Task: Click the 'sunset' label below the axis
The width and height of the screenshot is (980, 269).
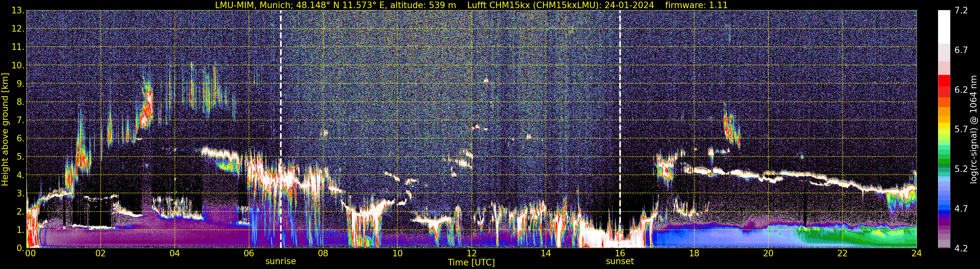Action: 620,262
